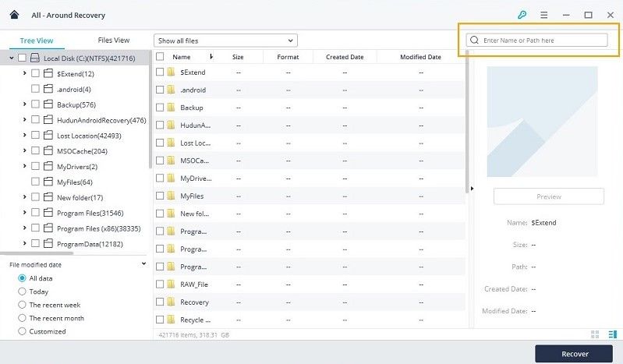Click the search magnifier icon
623x364 pixels.
(474, 40)
